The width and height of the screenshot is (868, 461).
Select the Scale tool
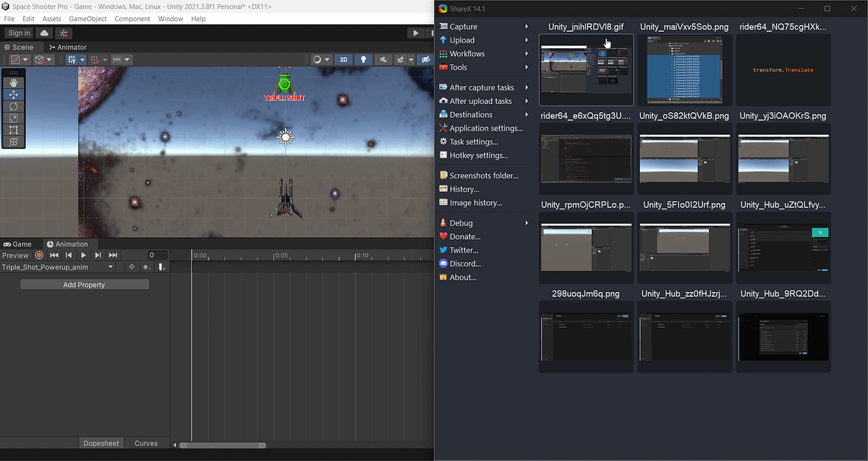(x=14, y=118)
